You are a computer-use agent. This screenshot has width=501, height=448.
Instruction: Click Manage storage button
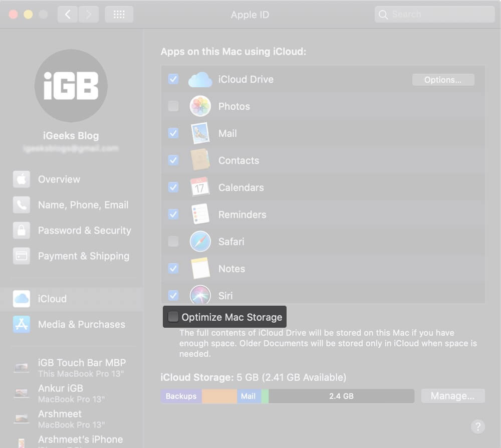[x=452, y=396]
